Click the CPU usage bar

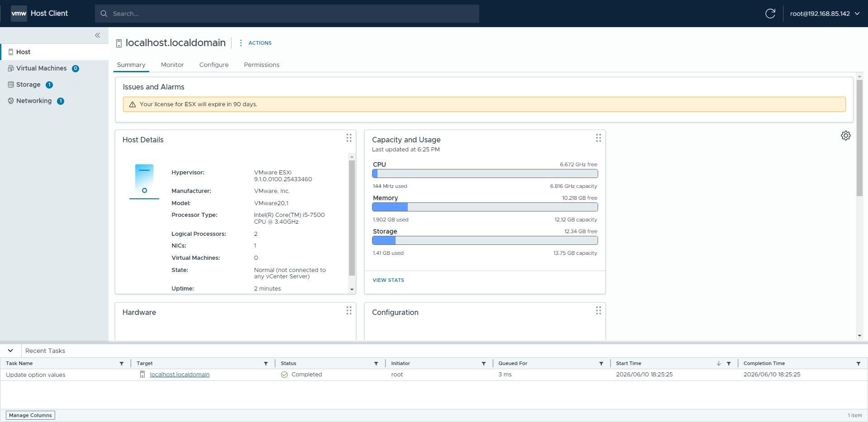click(485, 173)
